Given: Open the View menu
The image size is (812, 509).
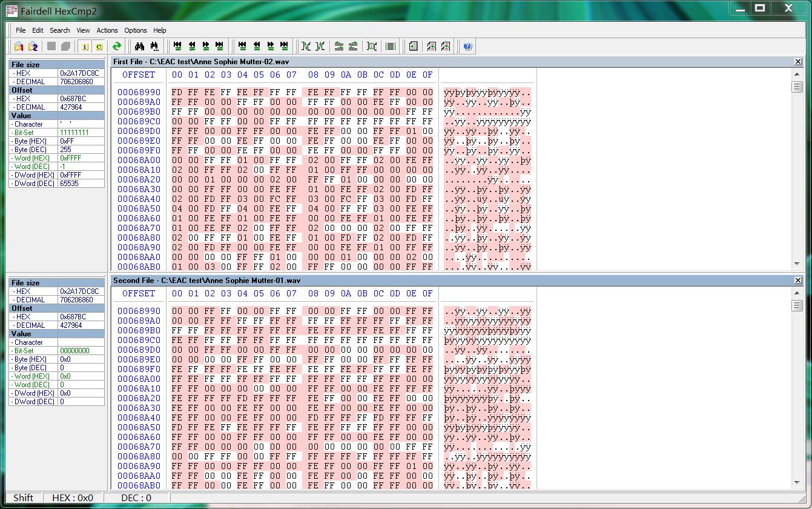Looking at the screenshot, I should [83, 30].
